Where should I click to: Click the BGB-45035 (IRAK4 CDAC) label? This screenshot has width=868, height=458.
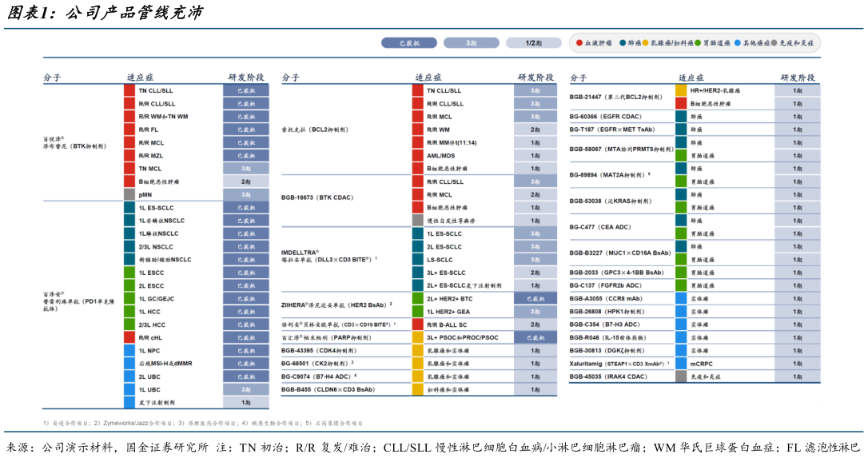[x=607, y=376]
